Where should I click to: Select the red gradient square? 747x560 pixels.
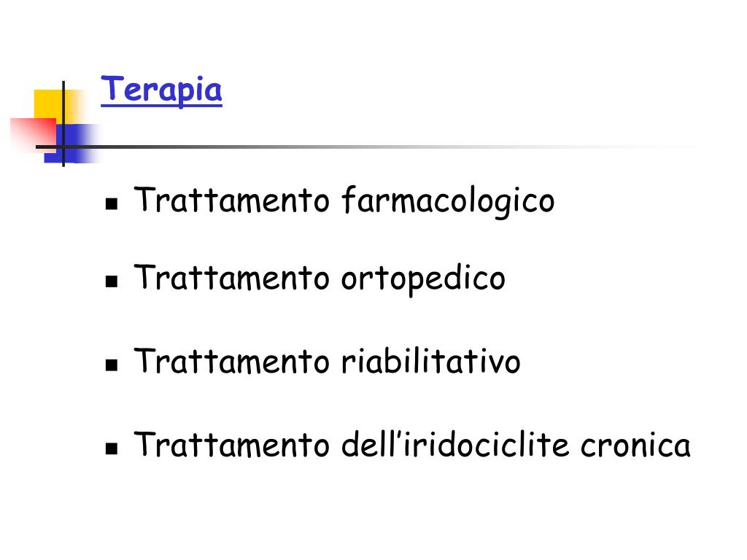[x=34, y=135]
